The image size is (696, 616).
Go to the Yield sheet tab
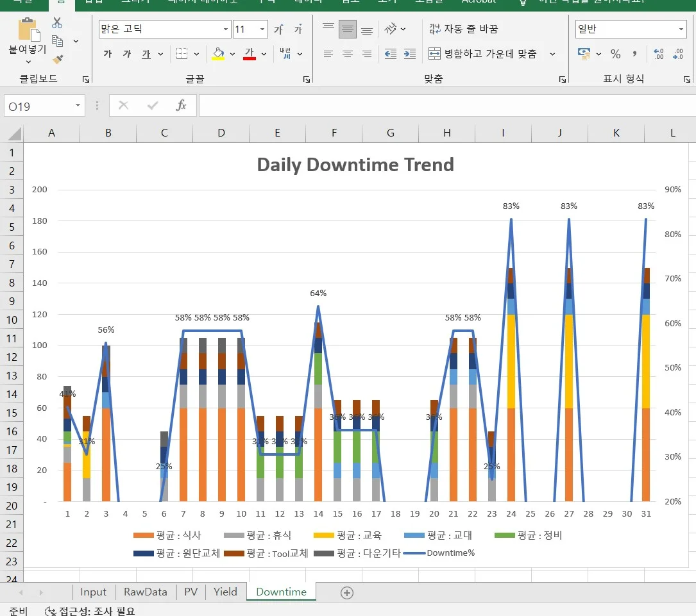pyautogui.click(x=226, y=592)
